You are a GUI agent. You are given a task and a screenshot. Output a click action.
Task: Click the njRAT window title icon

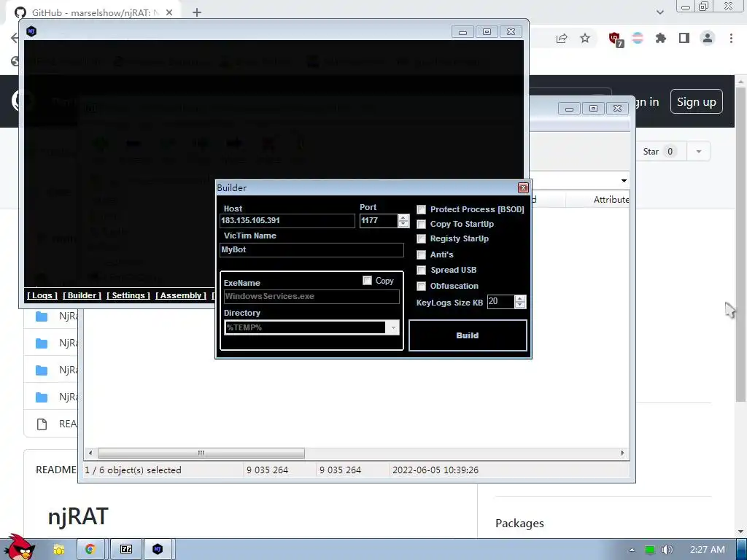[x=31, y=31]
